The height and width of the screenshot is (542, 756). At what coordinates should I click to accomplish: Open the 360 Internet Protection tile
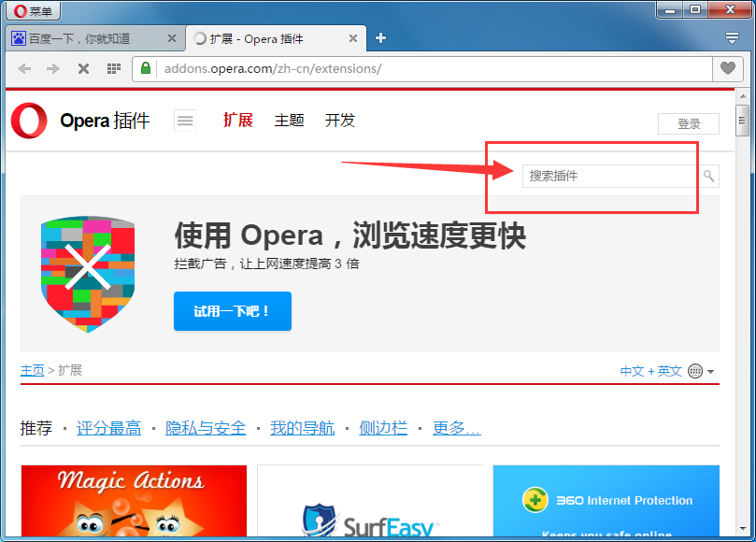pos(606,501)
